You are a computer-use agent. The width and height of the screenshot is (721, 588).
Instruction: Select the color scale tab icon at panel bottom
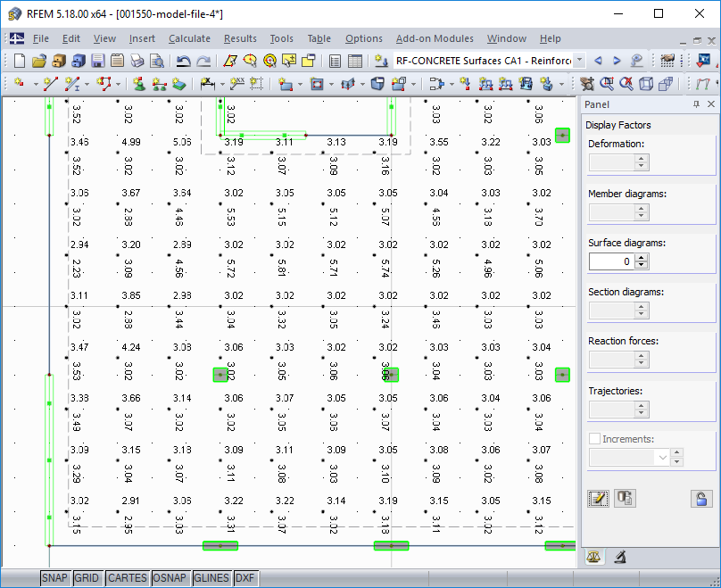click(x=594, y=557)
